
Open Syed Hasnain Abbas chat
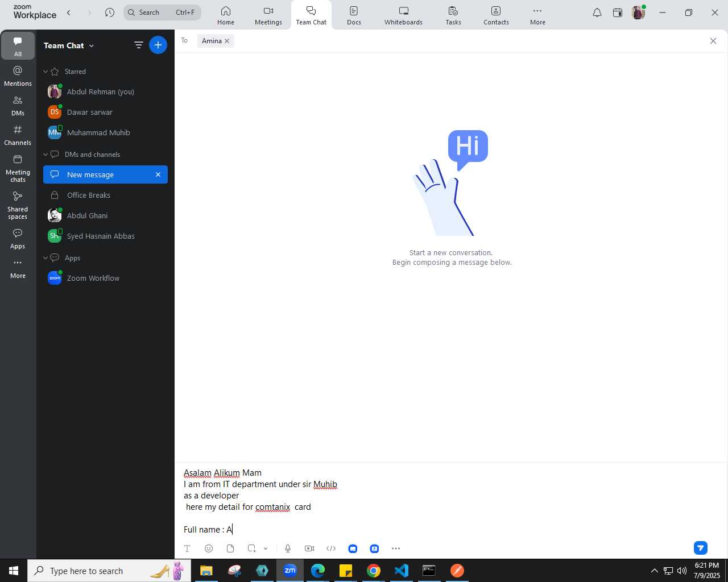pos(105,236)
